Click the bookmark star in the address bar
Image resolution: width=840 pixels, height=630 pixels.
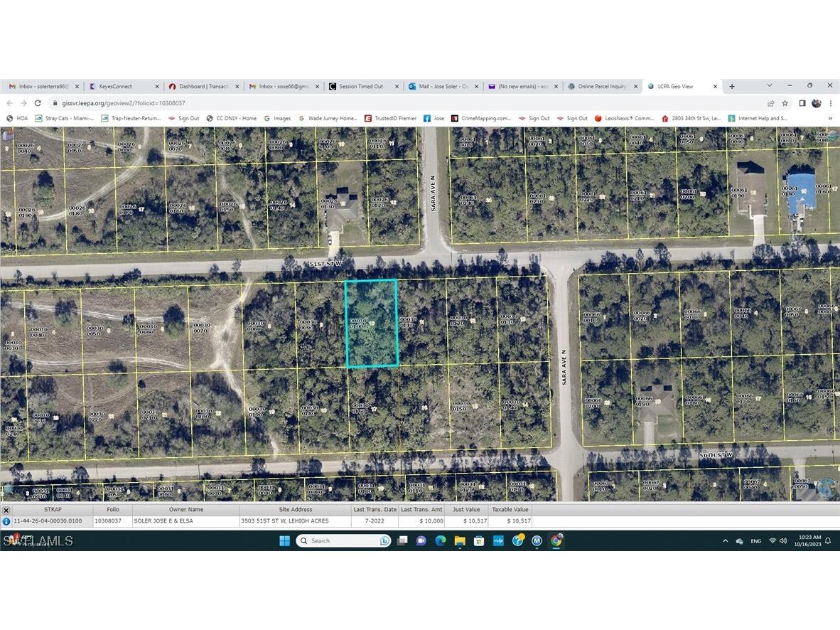[x=784, y=103]
